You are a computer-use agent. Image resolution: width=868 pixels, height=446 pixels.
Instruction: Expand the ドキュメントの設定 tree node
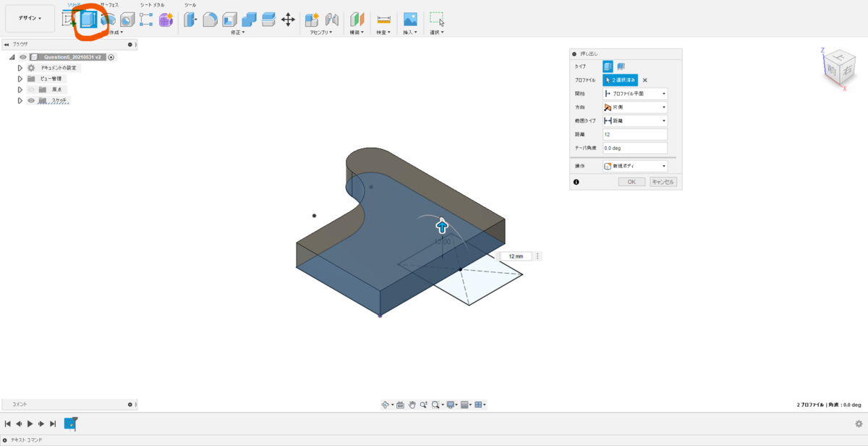[20, 67]
